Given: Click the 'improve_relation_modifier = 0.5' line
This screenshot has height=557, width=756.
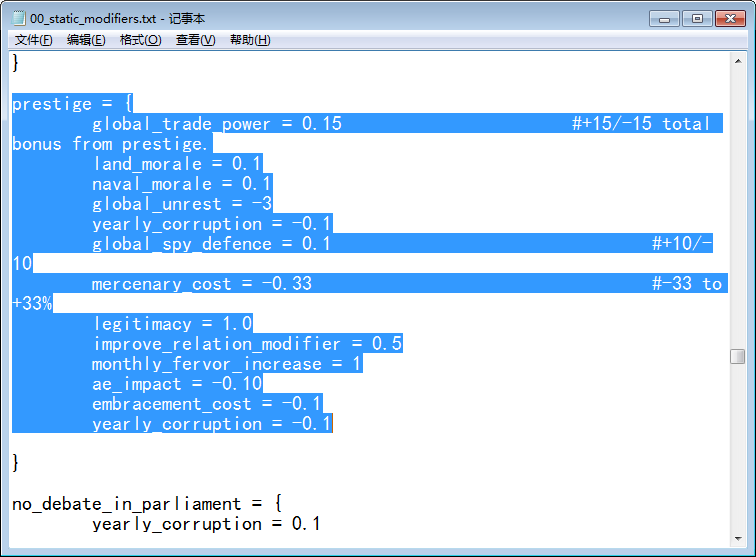Looking at the screenshot, I should click(247, 343).
